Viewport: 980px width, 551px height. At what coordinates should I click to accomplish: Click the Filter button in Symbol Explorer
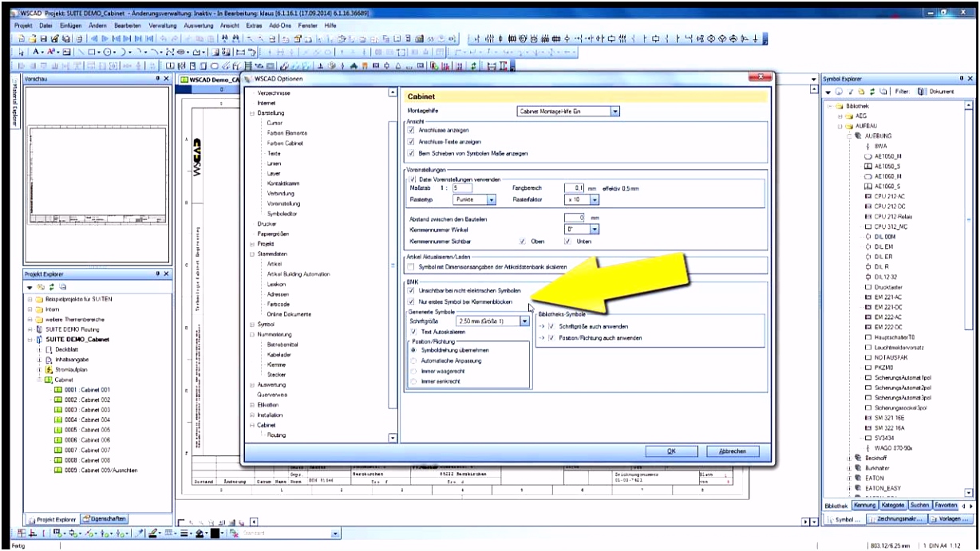coord(903,92)
